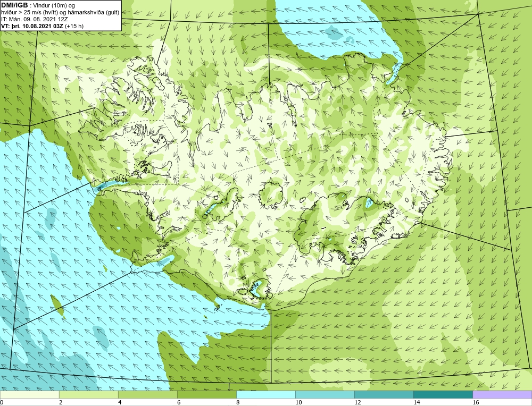Click the legend label "8"
The width and height of the screenshot is (532, 406).
pyautogui.click(x=237, y=402)
